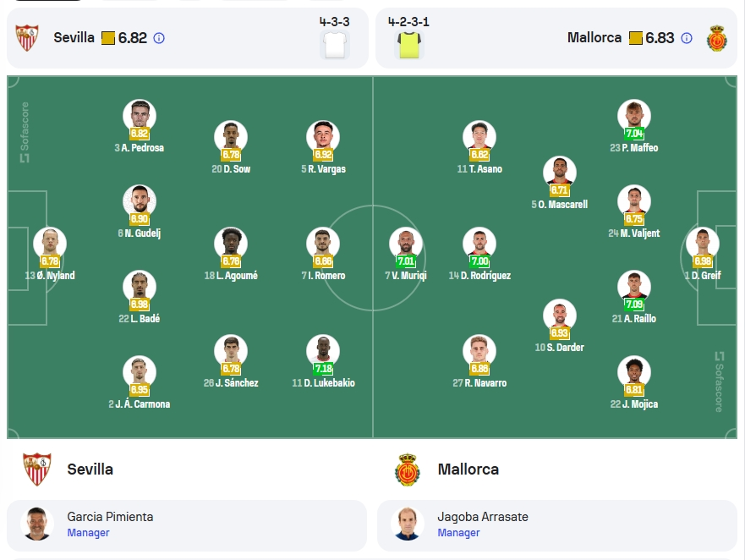745x560 pixels.
Task: Click the Sevilla team name in the header
Action: [x=74, y=37]
